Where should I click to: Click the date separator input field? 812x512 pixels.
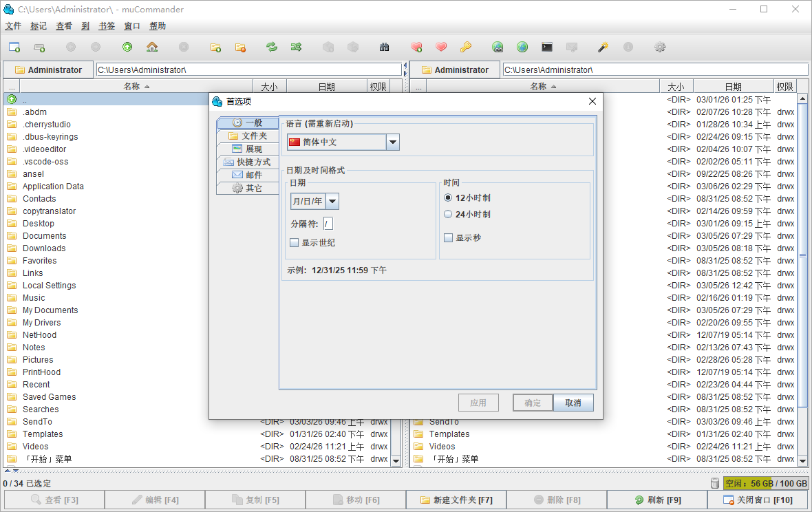point(328,222)
